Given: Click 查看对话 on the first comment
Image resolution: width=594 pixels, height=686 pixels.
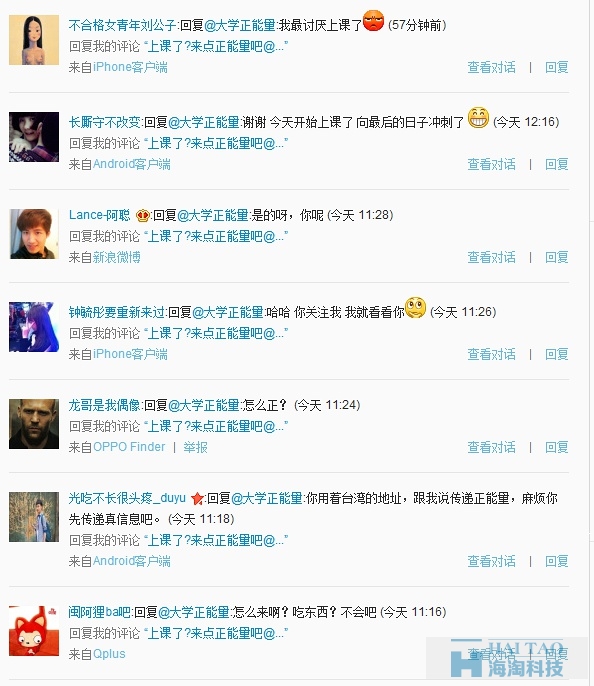Looking at the screenshot, I should point(491,67).
